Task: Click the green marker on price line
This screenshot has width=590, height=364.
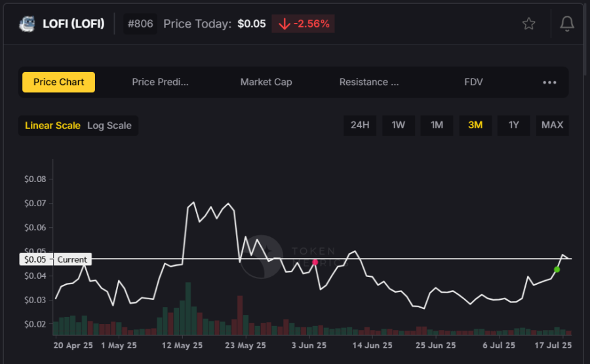Action: tap(557, 269)
